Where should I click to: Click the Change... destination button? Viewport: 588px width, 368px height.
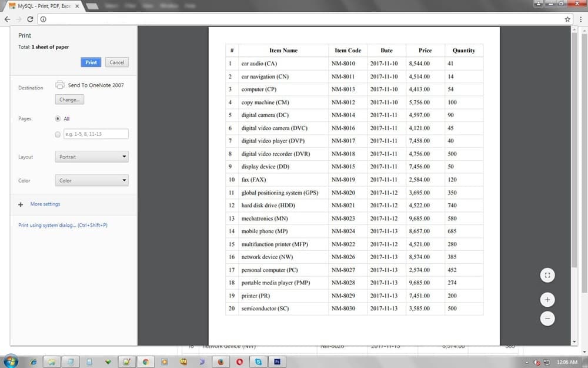click(69, 100)
